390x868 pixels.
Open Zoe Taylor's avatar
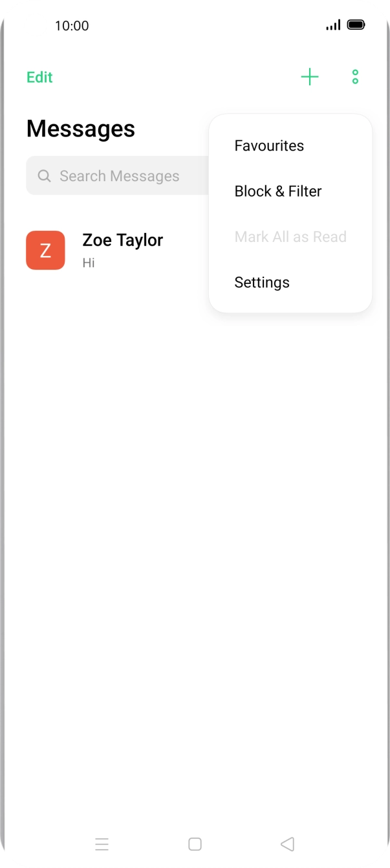click(x=45, y=250)
